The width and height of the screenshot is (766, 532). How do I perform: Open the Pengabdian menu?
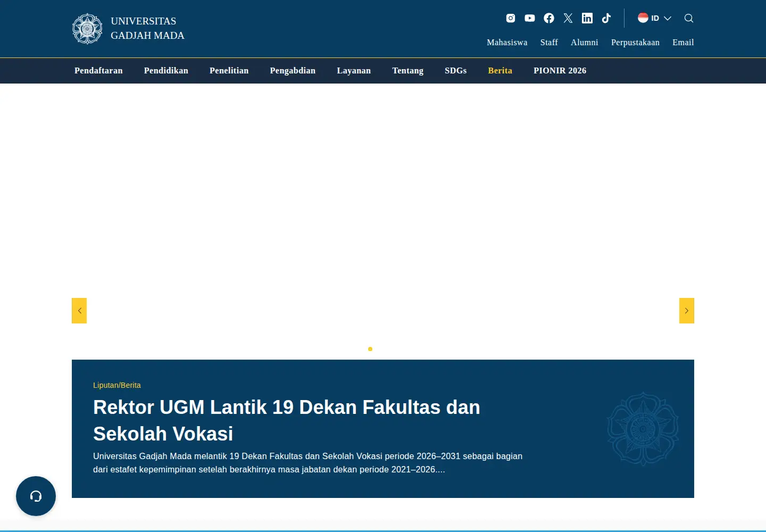(x=293, y=71)
